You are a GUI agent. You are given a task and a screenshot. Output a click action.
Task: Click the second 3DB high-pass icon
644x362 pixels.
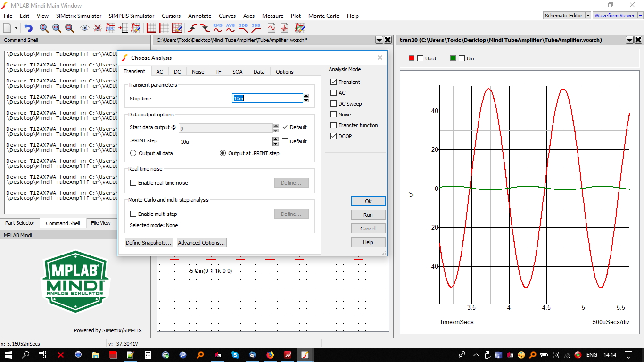click(x=256, y=28)
